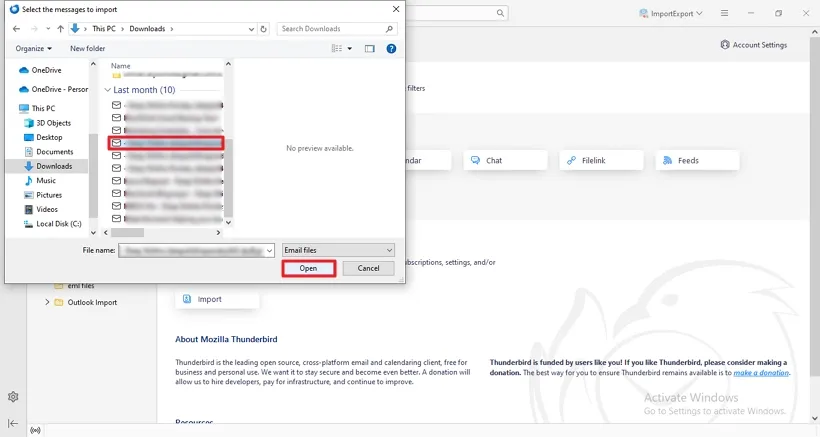This screenshot has width=820, height=437.
Task: Select OneDrive in navigation pane
Action: (x=47, y=70)
